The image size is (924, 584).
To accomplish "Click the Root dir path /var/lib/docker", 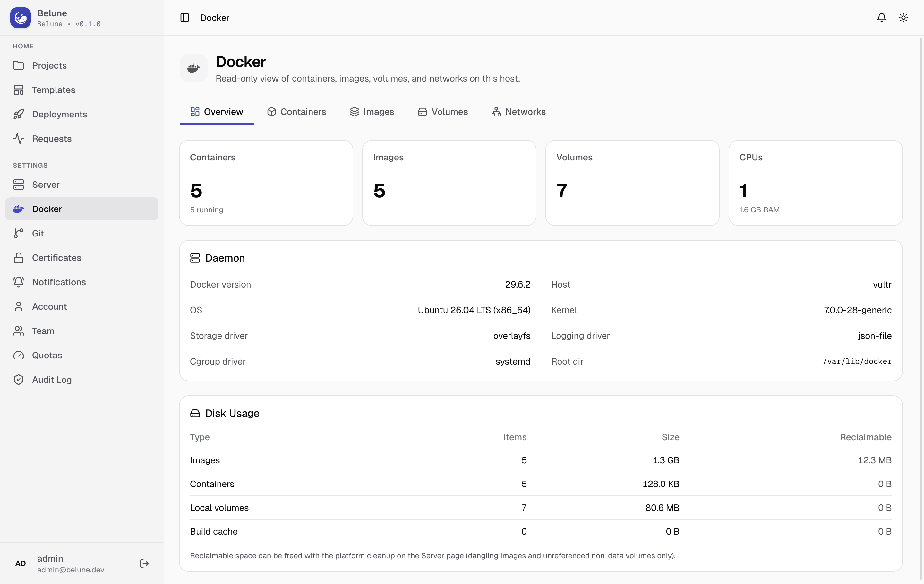I will pos(857,361).
